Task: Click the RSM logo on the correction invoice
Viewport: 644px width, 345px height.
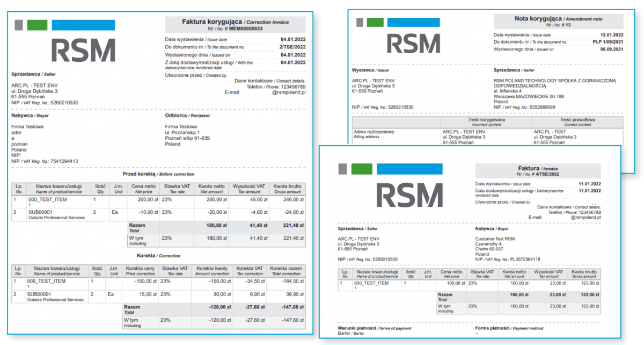Action: [83, 50]
